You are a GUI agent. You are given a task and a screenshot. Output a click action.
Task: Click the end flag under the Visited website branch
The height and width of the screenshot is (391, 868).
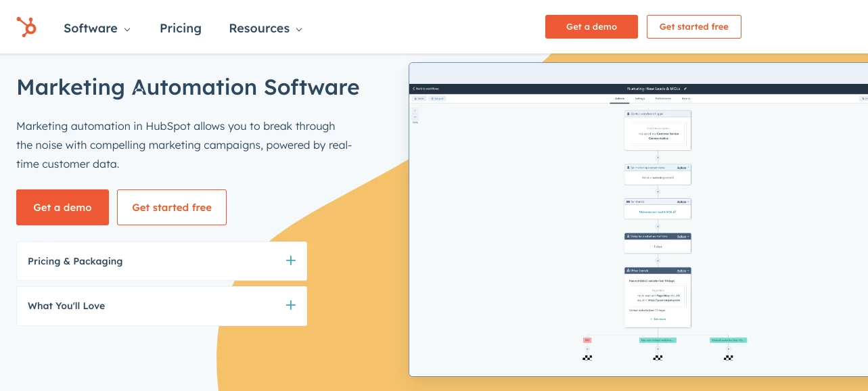pyautogui.click(x=728, y=358)
